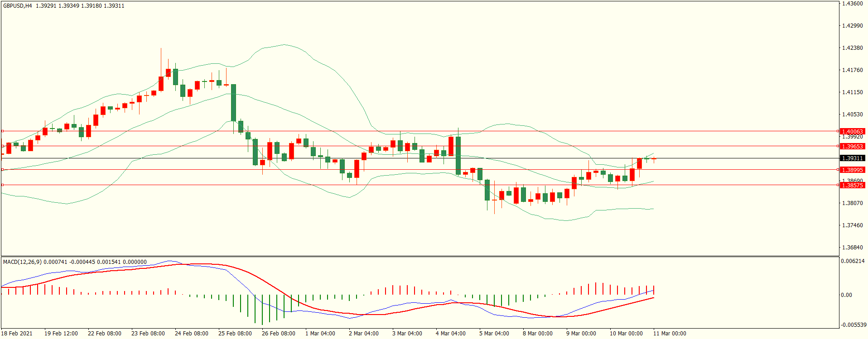Click the 1.41760 price scale value

(852, 70)
